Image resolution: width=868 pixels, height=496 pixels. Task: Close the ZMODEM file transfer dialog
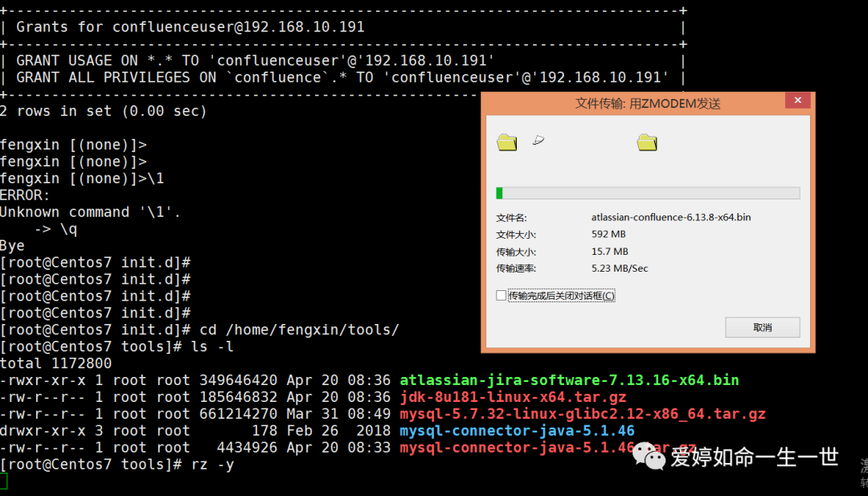point(798,100)
